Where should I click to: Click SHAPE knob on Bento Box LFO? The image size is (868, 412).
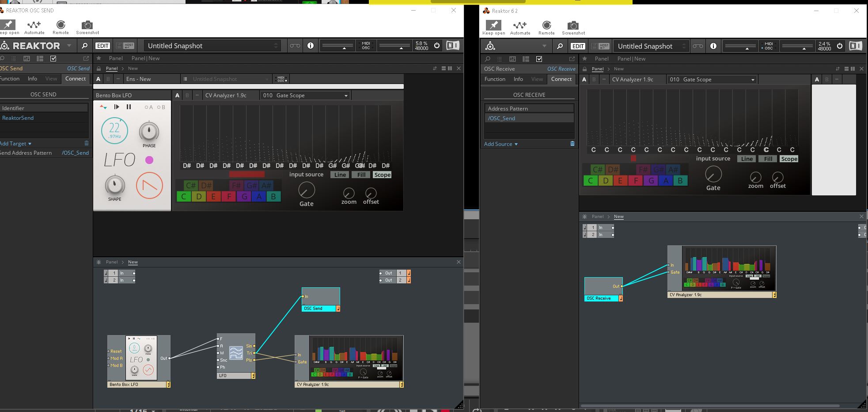[114, 185]
